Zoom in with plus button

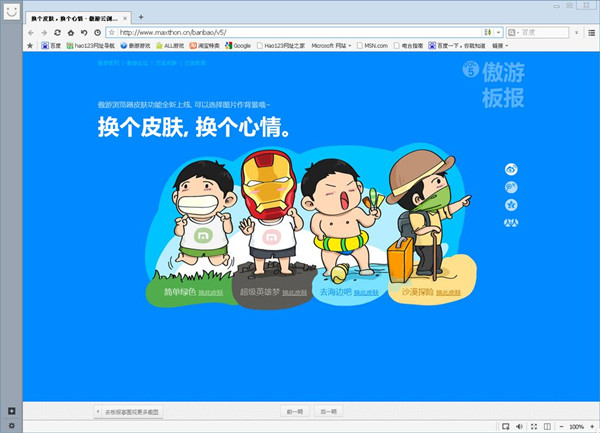[x=592, y=426]
